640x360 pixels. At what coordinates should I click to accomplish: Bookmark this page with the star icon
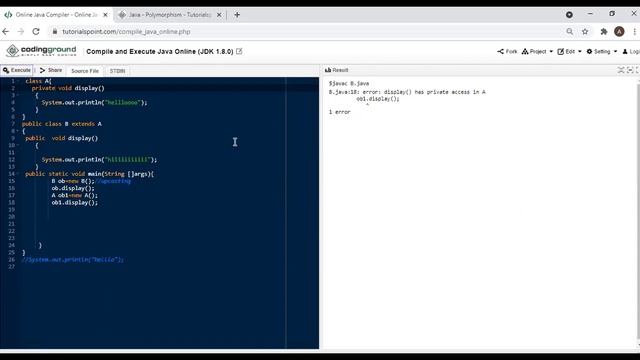click(585, 31)
